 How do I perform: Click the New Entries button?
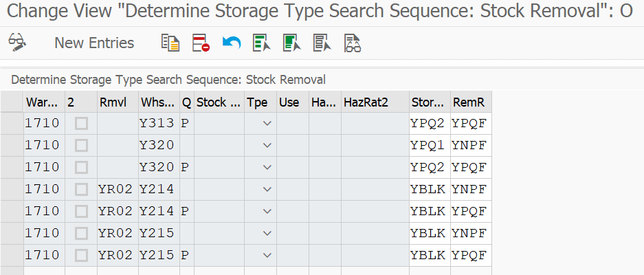(94, 43)
